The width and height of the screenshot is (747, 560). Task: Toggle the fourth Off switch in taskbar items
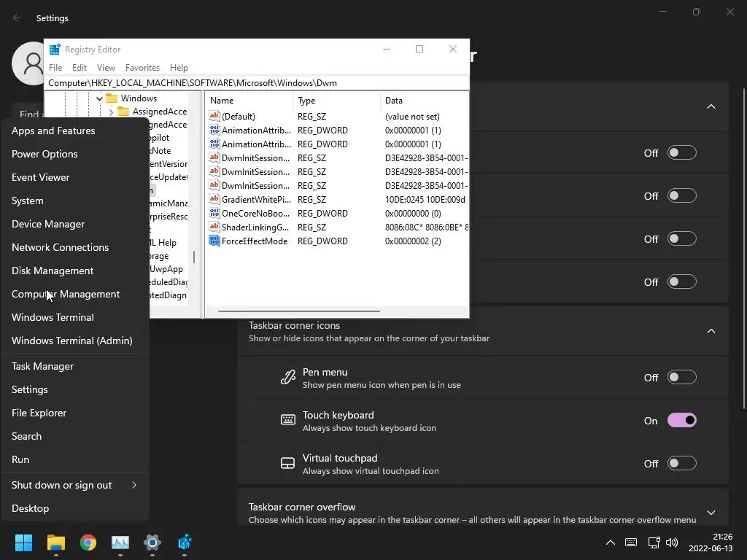[x=682, y=282]
